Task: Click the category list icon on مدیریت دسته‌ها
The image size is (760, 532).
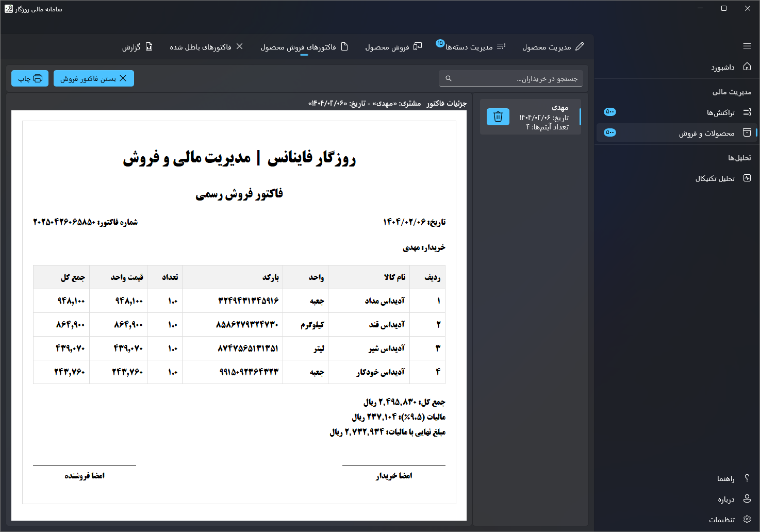Action: point(501,46)
